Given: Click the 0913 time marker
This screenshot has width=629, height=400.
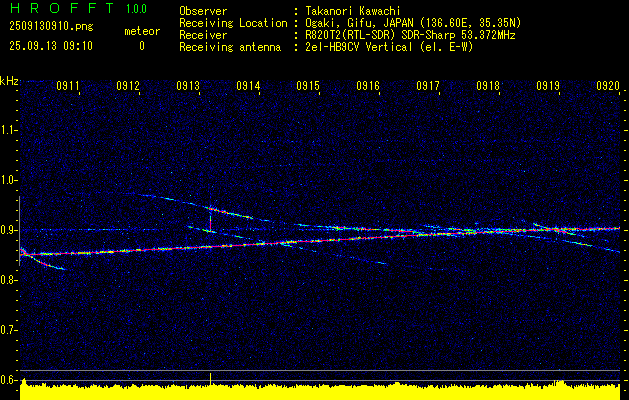Looking at the screenshot, I should click(188, 86).
